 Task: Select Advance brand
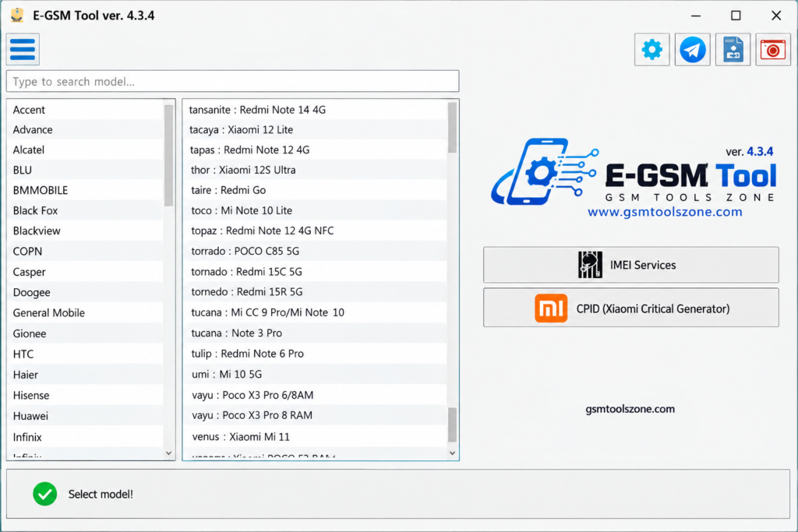pos(85,130)
